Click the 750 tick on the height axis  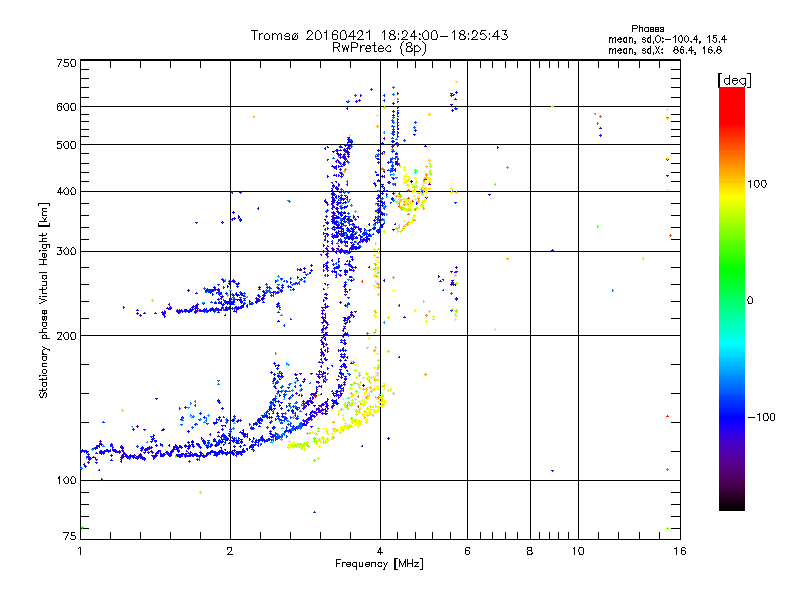[66, 63]
